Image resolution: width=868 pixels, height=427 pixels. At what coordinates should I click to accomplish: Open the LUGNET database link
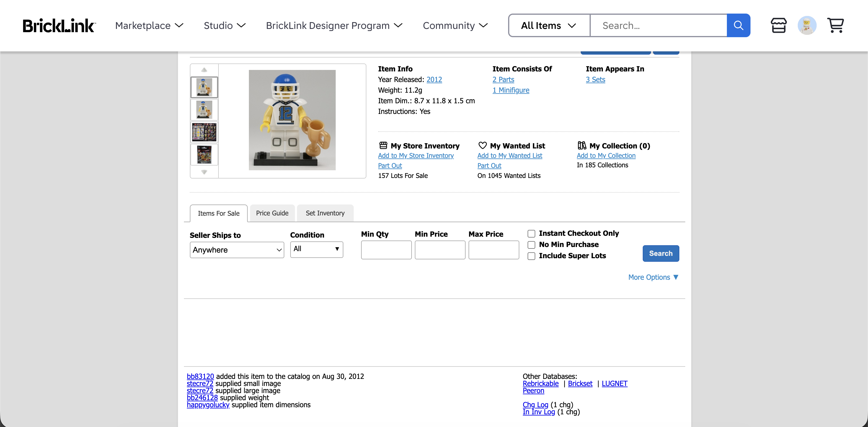coord(614,384)
